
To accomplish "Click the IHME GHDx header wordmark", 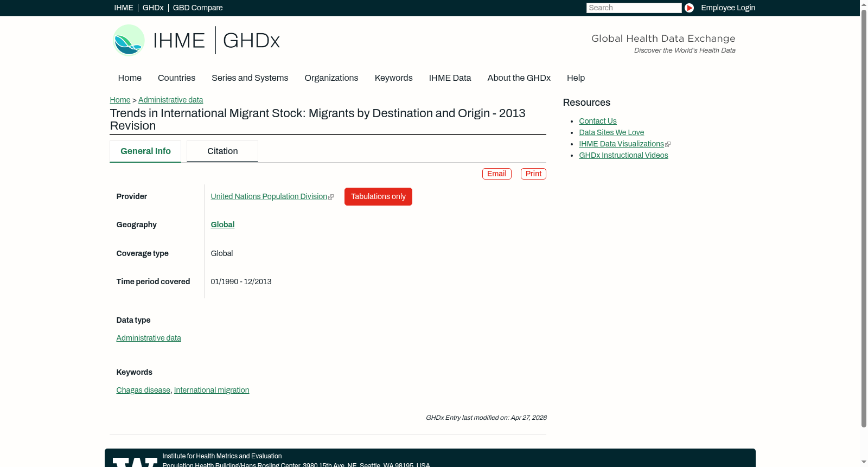I will pyautogui.click(x=216, y=40).
